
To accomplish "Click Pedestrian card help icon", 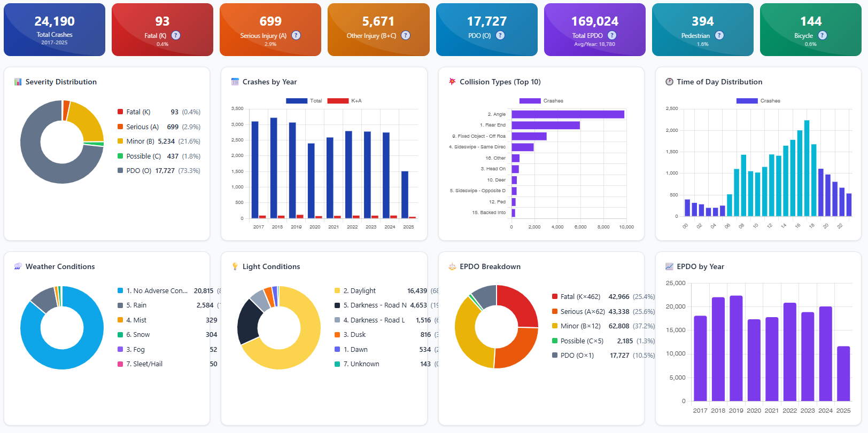I will pos(719,35).
